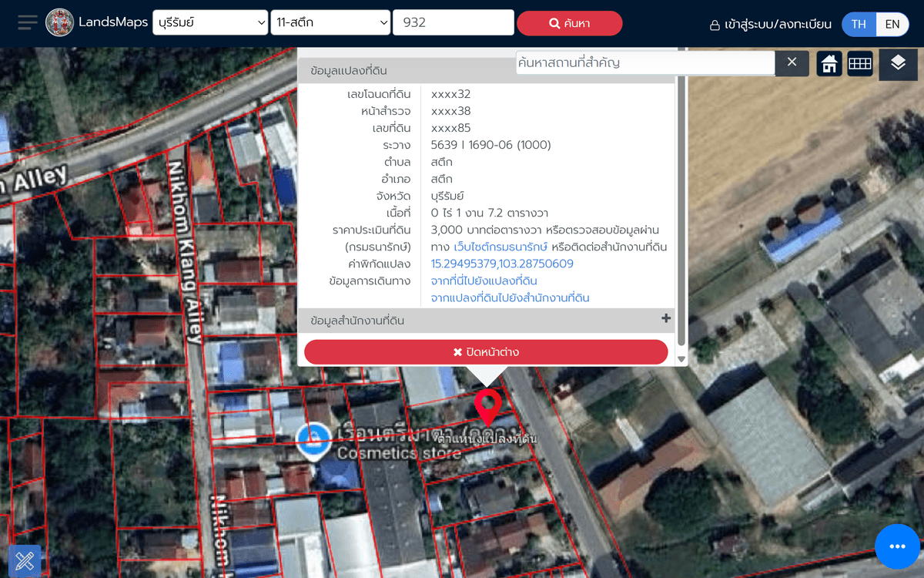Click the ค่าพิกัดแปลง field label
924x578 pixels.
[x=380, y=264]
